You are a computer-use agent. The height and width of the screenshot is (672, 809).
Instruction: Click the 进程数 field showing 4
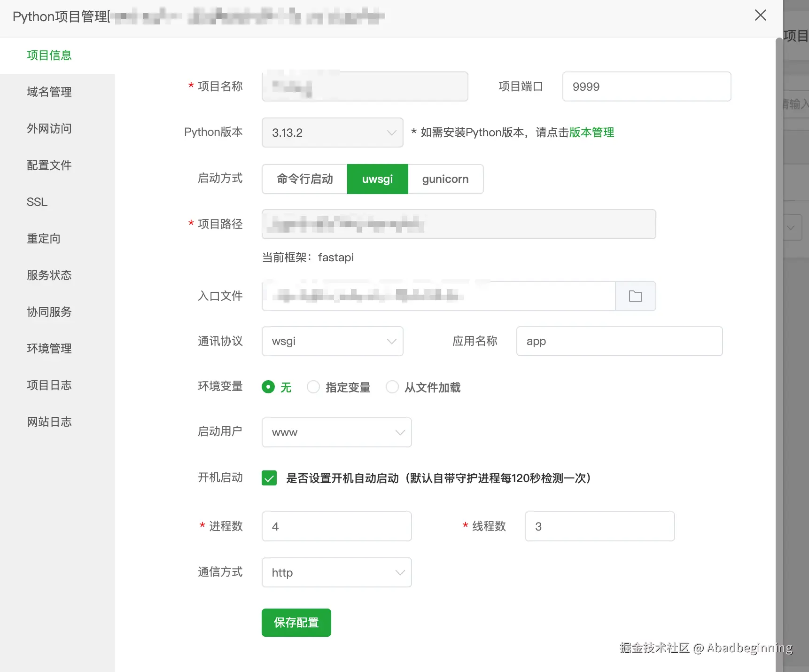tap(337, 526)
